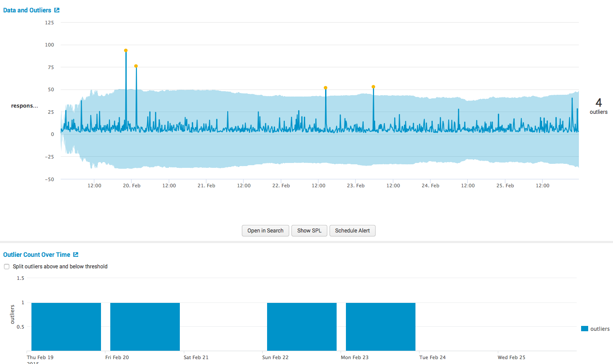Click the '24. Feb' x-axis label

tap(431, 186)
